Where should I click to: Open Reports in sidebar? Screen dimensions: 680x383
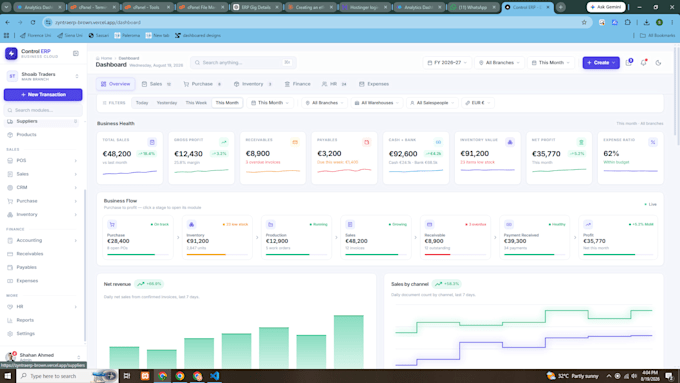[42, 320]
